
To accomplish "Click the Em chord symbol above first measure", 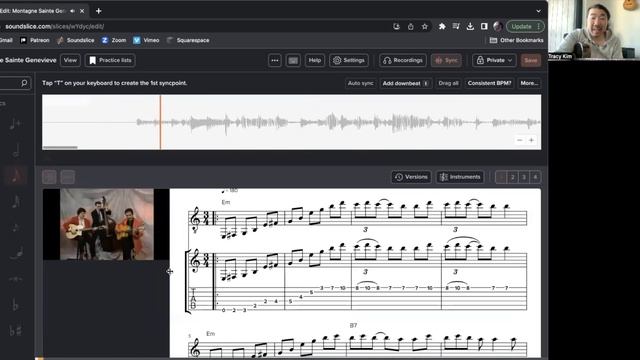I will point(226,202).
